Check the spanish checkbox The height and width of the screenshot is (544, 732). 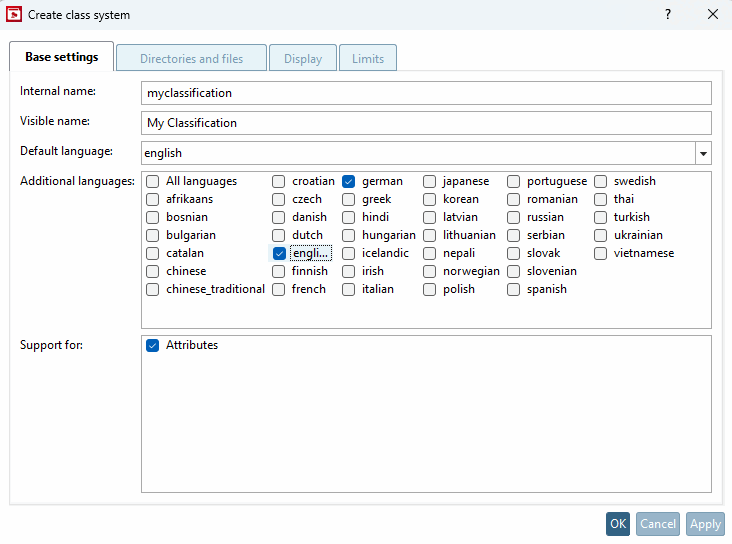[x=514, y=290]
